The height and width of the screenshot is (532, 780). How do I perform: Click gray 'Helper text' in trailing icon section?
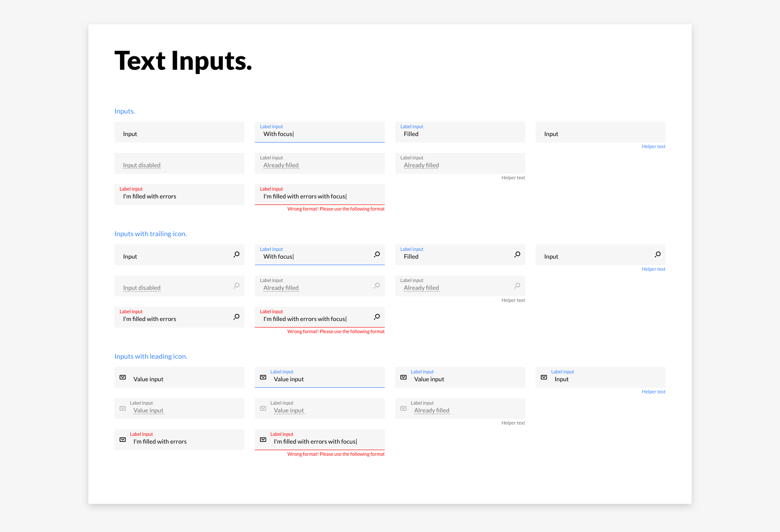point(513,300)
